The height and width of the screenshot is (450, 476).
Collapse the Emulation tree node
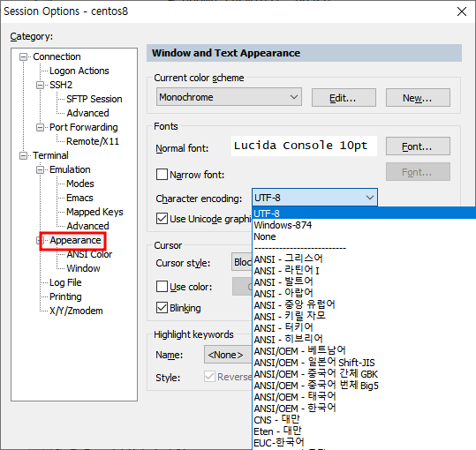coord(40,169)
